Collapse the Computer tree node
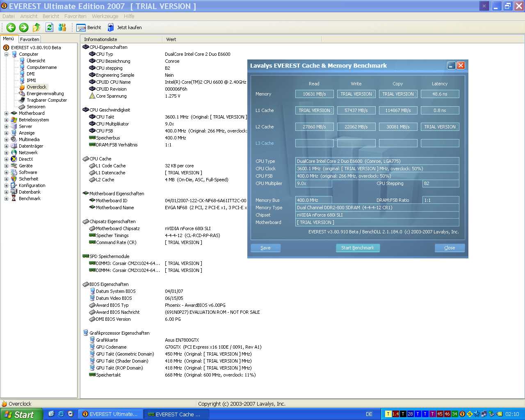 pos(6,54)
